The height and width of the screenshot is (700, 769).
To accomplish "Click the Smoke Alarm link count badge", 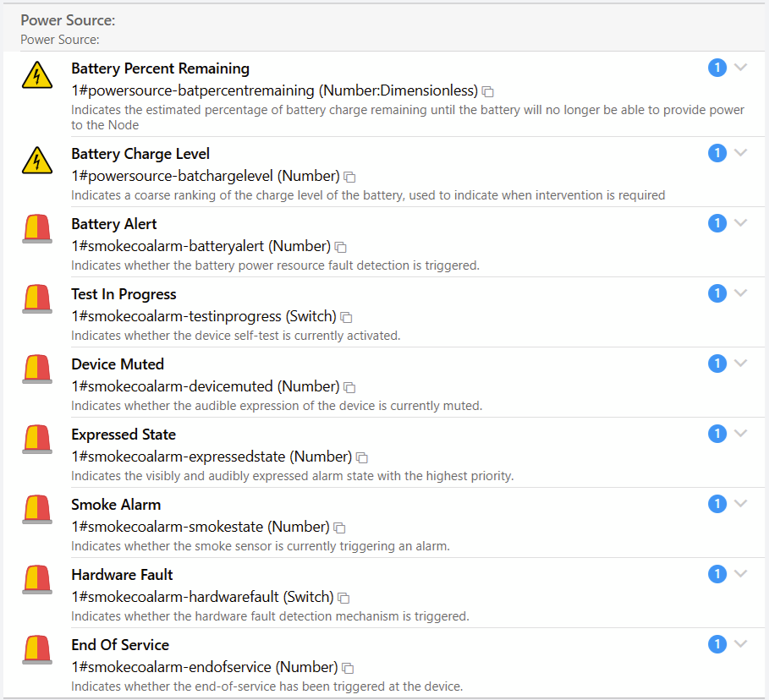I will [717, 504].
